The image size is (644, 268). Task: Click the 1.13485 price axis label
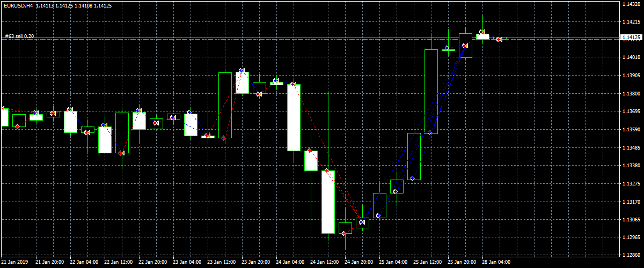point(631,147)
